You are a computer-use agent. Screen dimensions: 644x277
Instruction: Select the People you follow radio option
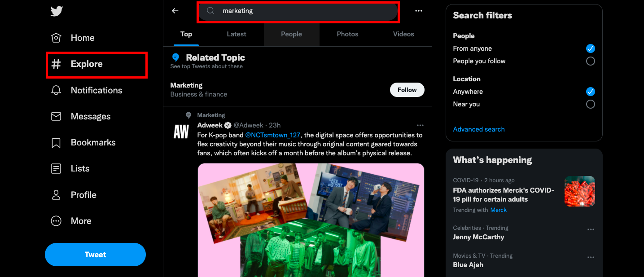pyautogui.click(x=591, y=61)
